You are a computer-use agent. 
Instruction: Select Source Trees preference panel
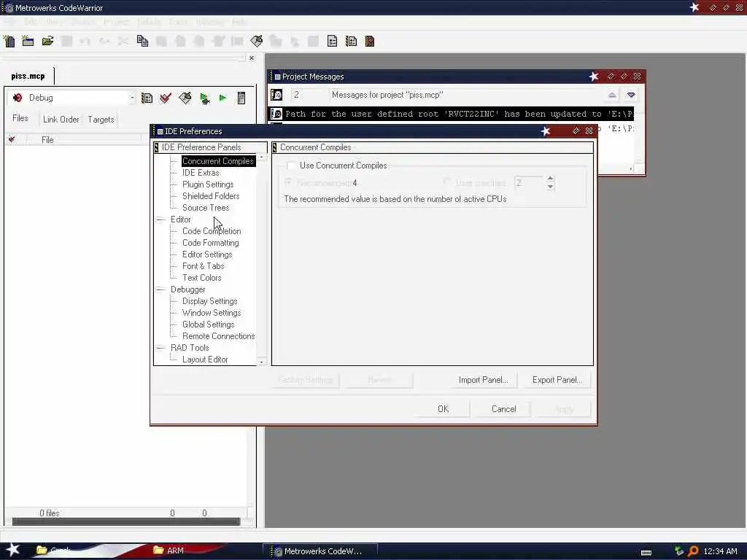click(205, 208)
